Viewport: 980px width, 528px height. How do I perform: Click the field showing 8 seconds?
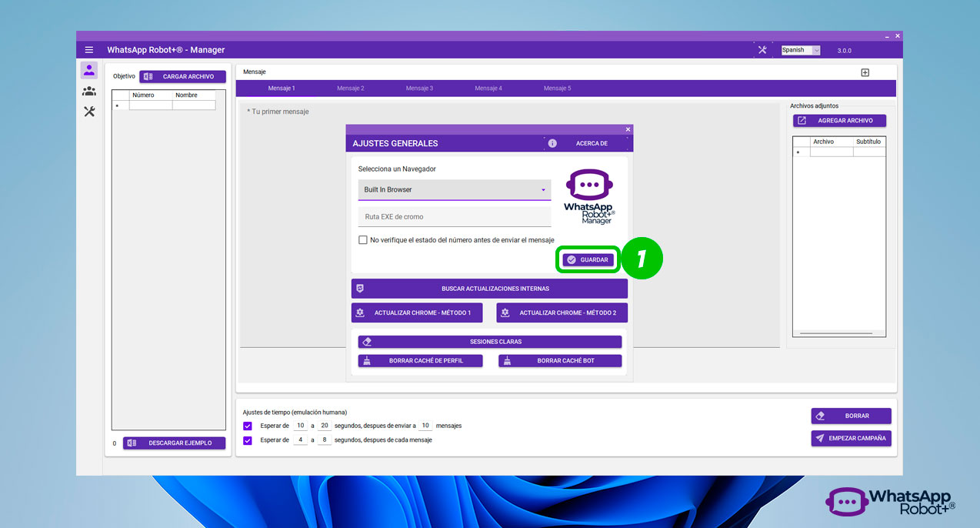[x=324, y=440]
